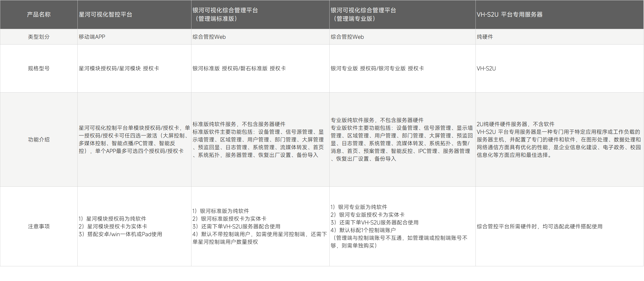Viewport: 644px width, 281px height.
Task: Click the 专业版纯软件服务 description text
Action: [x=377, y=120]
